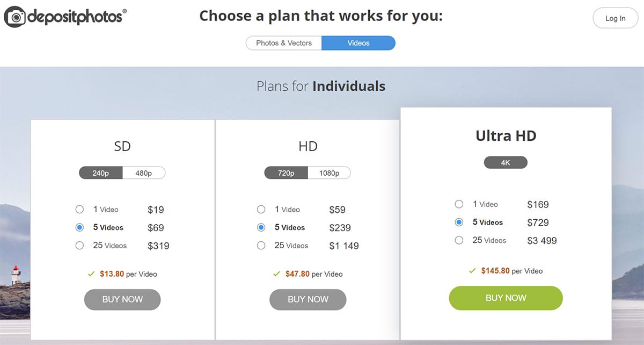
Task: Click the 4K badge in Ultra HD
Action: [x=506, y=162]
